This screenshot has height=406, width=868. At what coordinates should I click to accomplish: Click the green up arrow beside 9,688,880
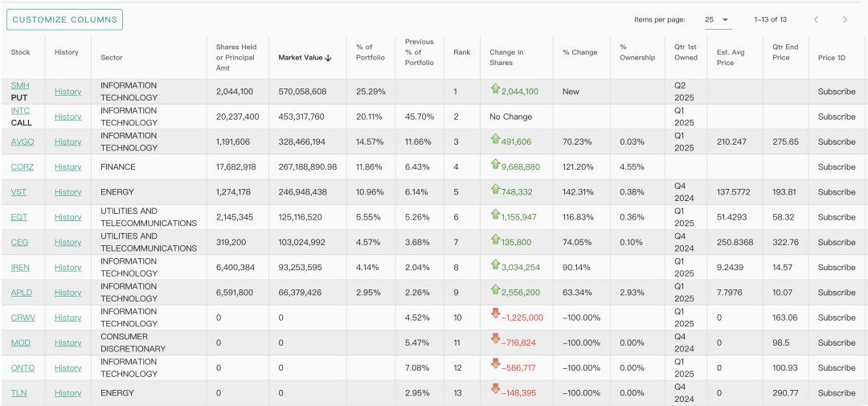pos(495,164)
